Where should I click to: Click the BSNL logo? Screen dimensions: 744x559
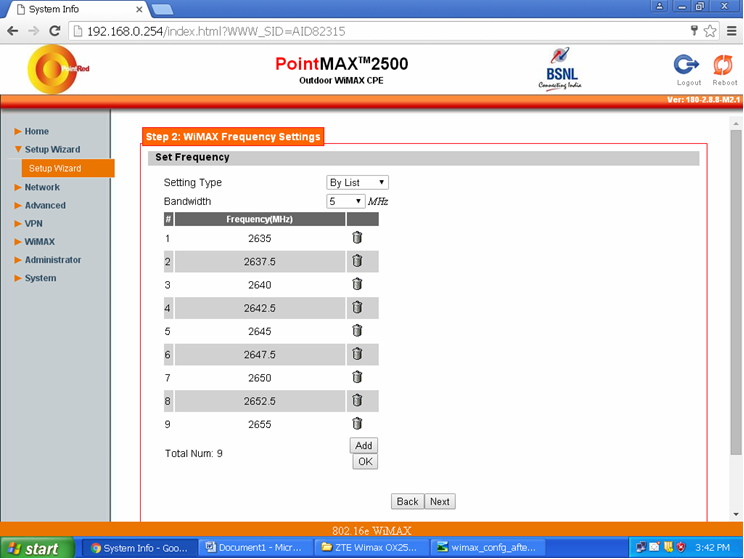pos(560,69)
